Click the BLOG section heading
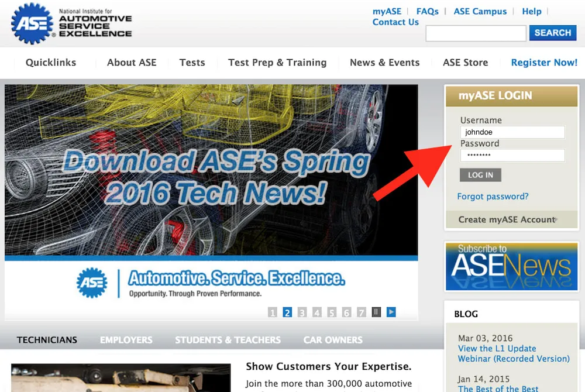Image resolution: width=585 pixels, height=392 pixels. point(466,314)
